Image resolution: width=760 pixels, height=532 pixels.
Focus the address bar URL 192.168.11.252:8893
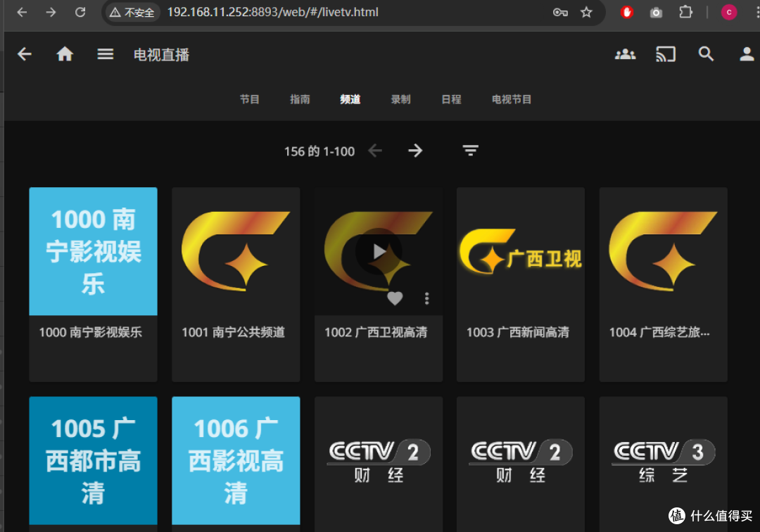[x=272, y=12]
